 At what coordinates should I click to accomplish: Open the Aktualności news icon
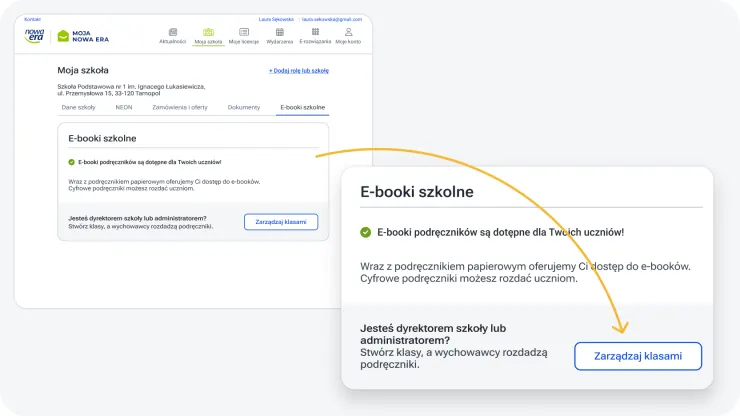[173, 33]
